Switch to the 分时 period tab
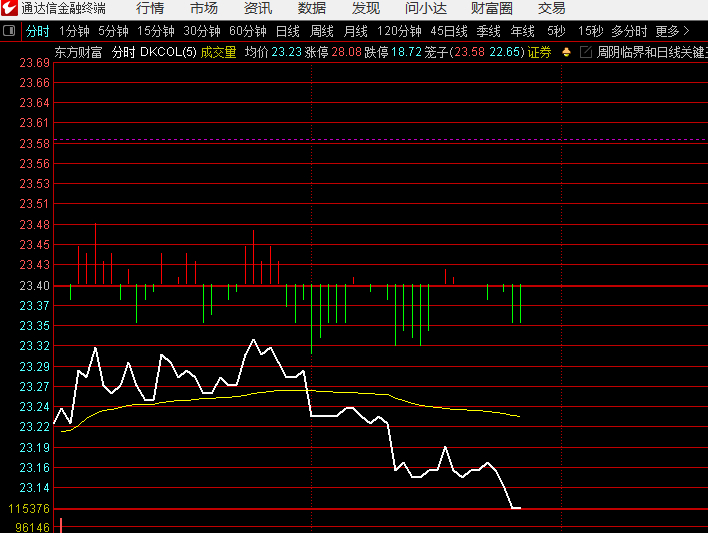This screenshot has height=533, width=708. (37, 31)
